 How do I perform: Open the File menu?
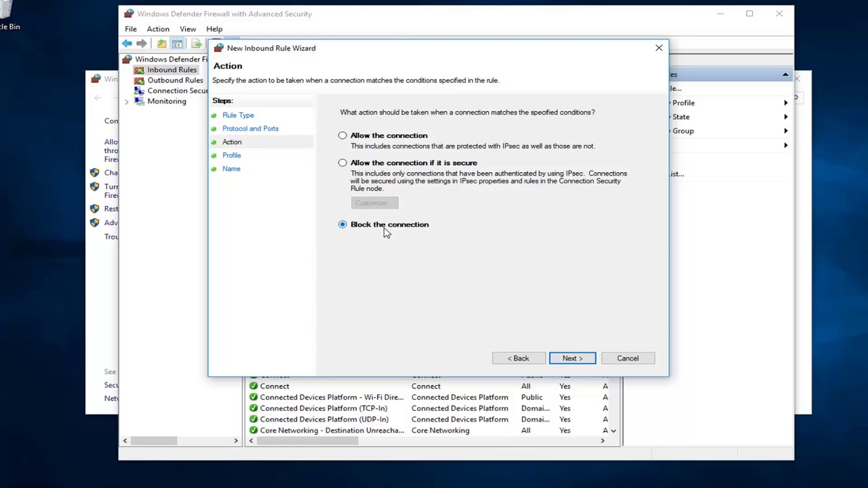[131, 29]
